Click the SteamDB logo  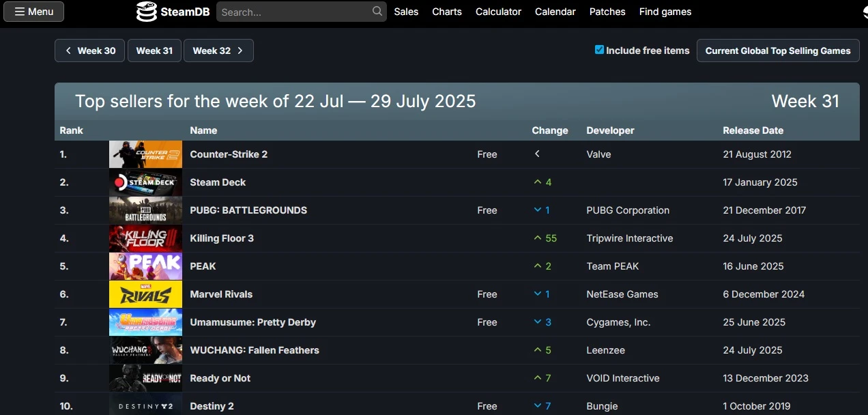point(173,12)
